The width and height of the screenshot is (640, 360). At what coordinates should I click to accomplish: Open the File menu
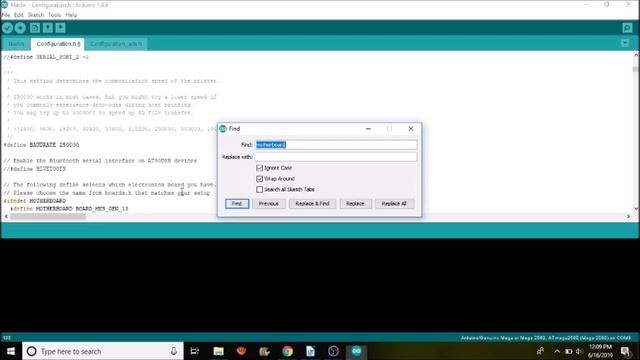coord(6,15)
